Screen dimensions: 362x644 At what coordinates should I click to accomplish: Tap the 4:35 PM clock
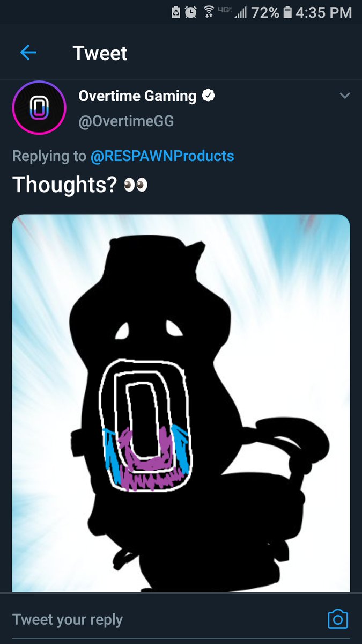tap(324, 12)
